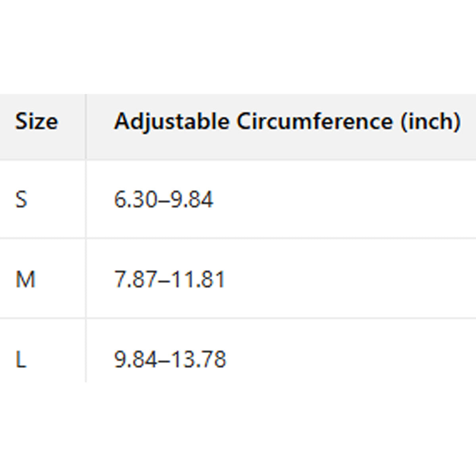The image size is (476, 476).
Task: Click the 9.84 minimum in the L row
Action: [136, 359]
